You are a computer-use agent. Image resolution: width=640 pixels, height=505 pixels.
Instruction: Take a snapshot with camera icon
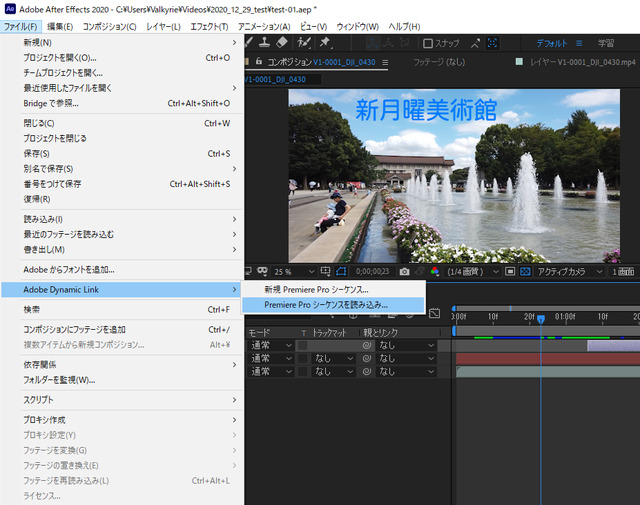pos(404,271)
